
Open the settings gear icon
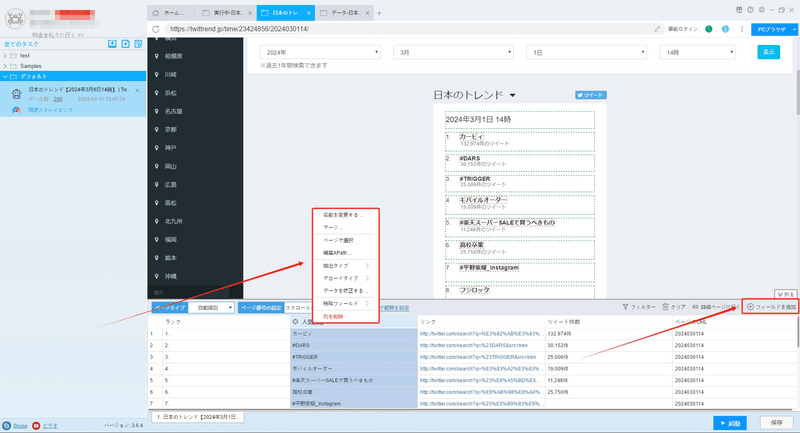[x=762, y=10]
